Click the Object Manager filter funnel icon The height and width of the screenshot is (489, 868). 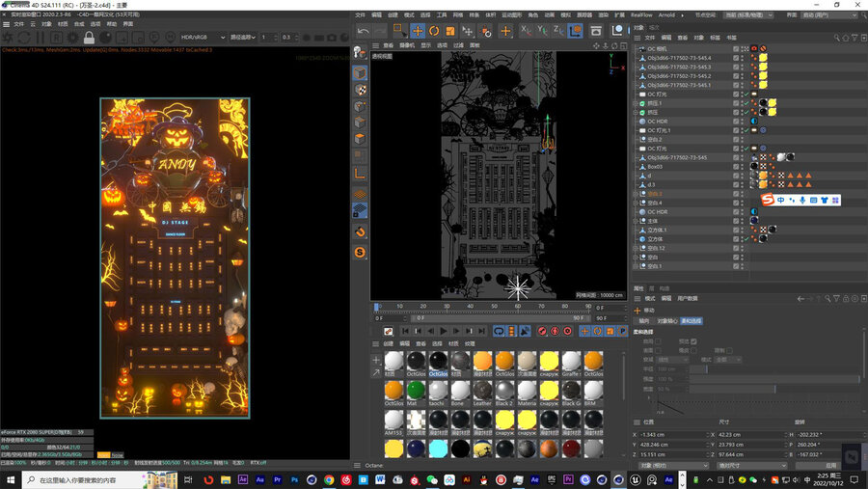pyautogui.click(x=854, y=38)
